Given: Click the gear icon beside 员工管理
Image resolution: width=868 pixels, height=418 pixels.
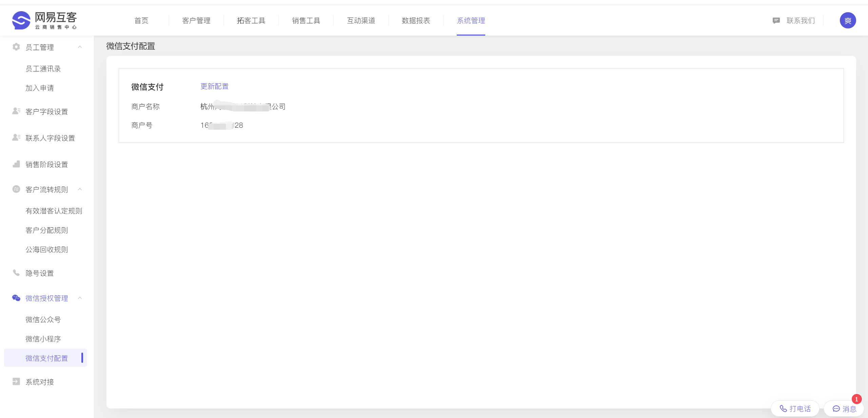Looking at the screenshot, I should [16, 47].
